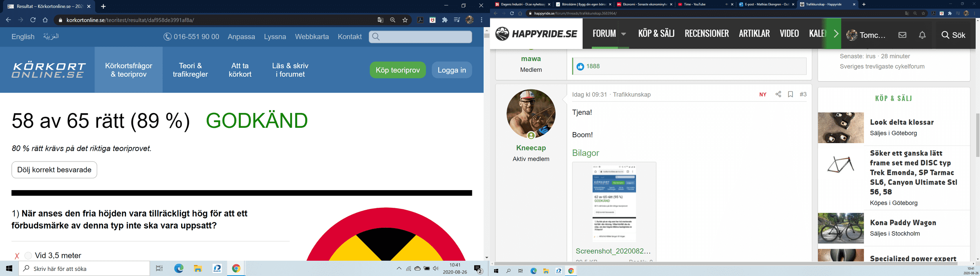Screen dimensions: 980x276
Task: Open the Look delta klossar listing
Action: coord(902,122)
